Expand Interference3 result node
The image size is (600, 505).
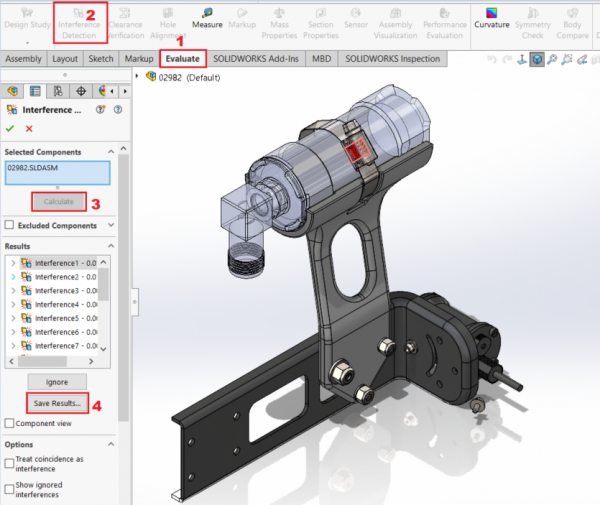point(13,290)
